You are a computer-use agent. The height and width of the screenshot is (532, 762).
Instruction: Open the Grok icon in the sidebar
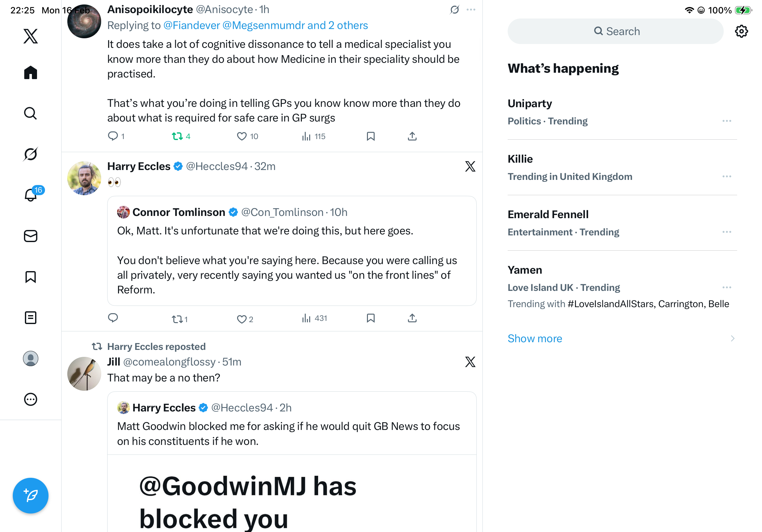tap(31, 154)
